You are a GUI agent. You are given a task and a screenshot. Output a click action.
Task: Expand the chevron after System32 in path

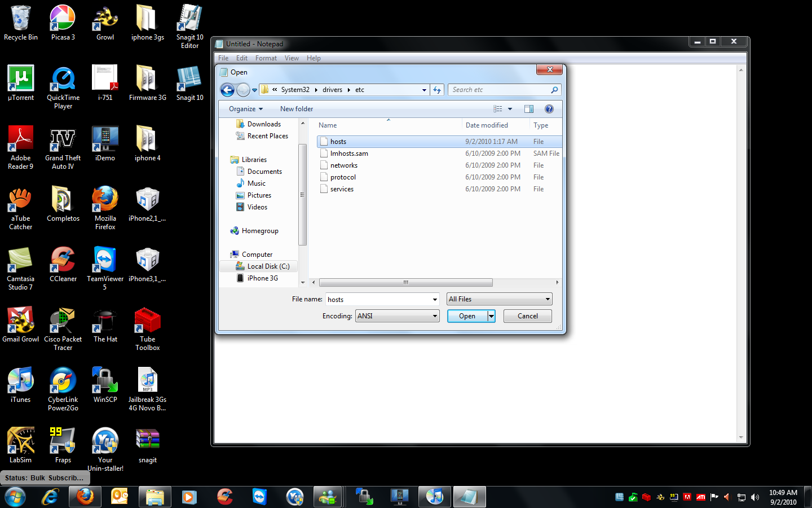[316, 90]
